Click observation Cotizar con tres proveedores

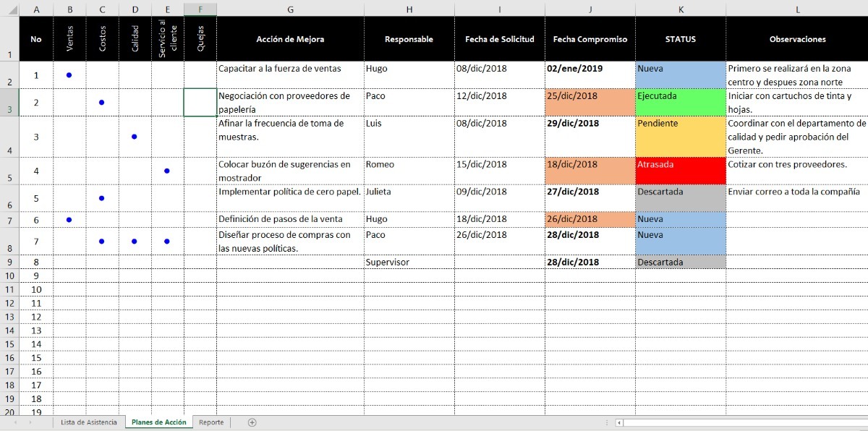[797, 171]
